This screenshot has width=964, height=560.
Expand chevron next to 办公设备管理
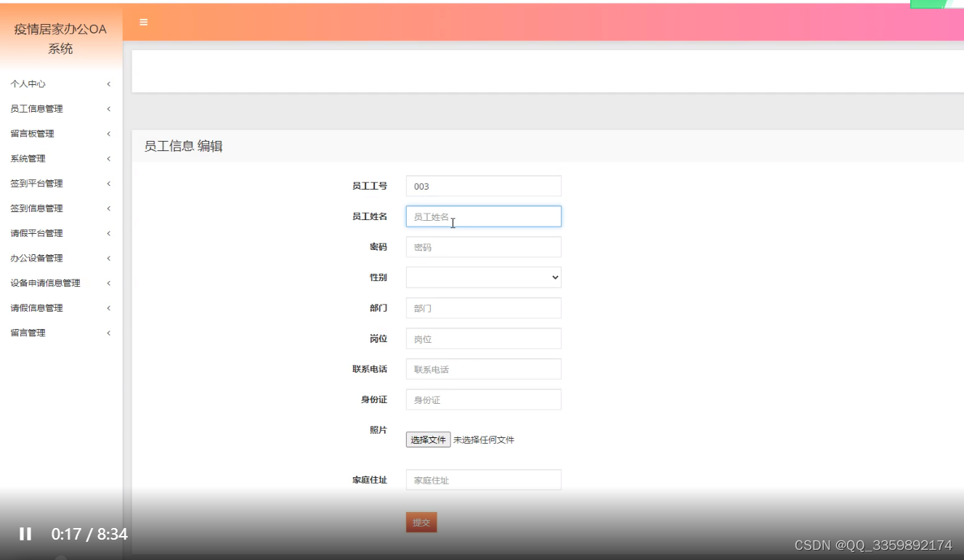pos(109,258)
